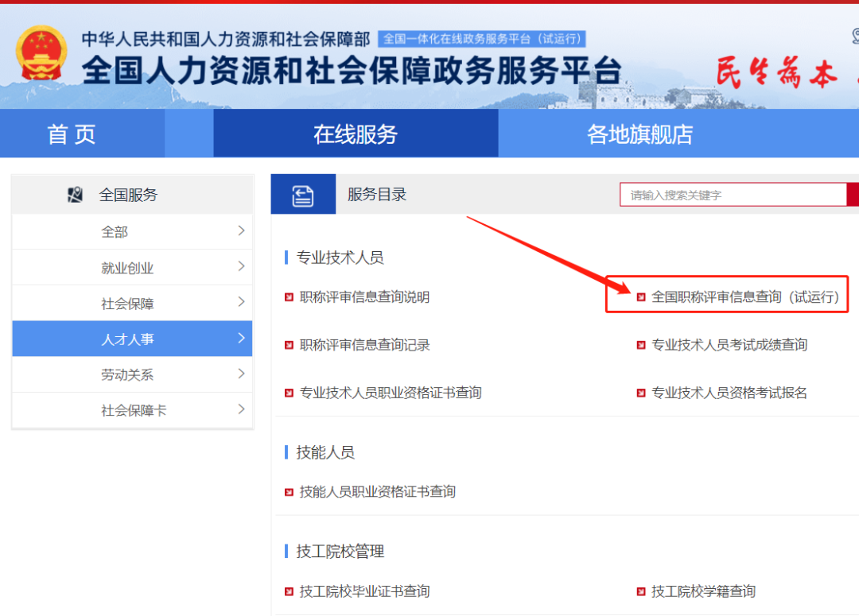Screen dimensions: 859x616
Task: Click the 全国服务 map icon
Action: coord(76,195)
